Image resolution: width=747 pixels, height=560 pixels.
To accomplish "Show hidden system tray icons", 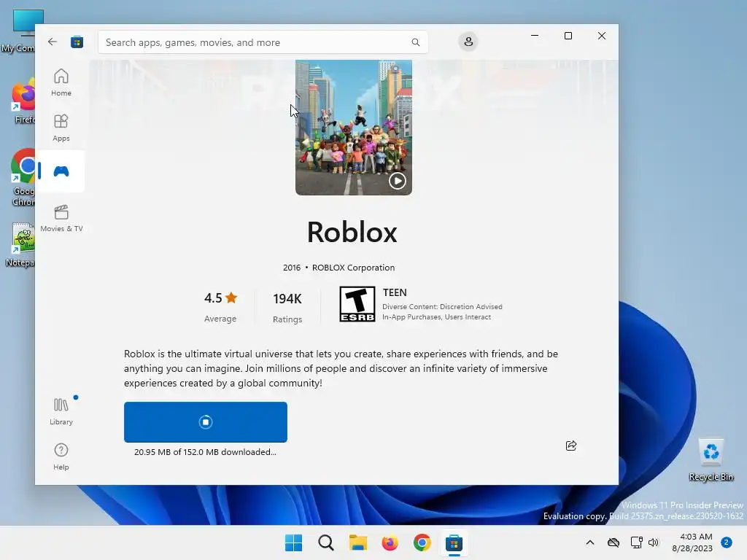I will [589, 542].
